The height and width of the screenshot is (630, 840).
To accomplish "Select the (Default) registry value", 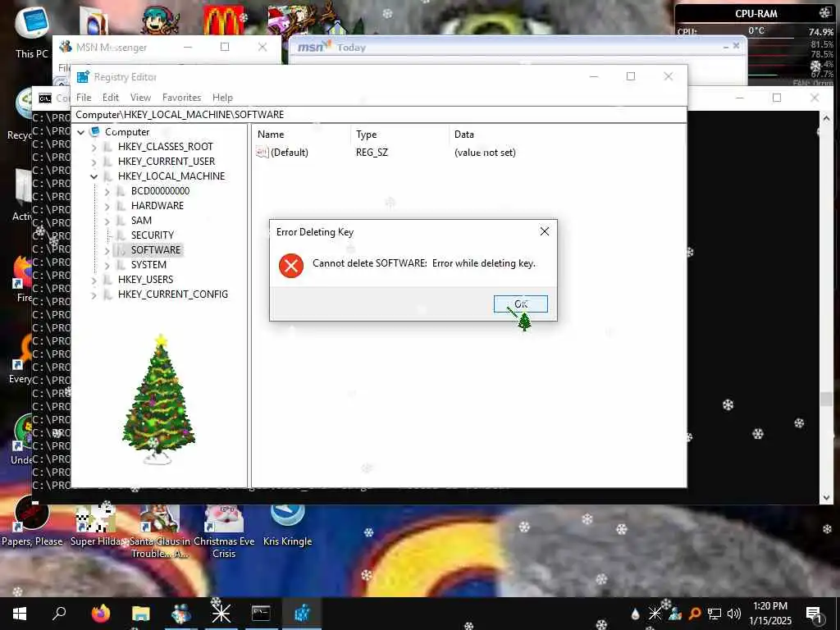I will (x=290, y=153).
